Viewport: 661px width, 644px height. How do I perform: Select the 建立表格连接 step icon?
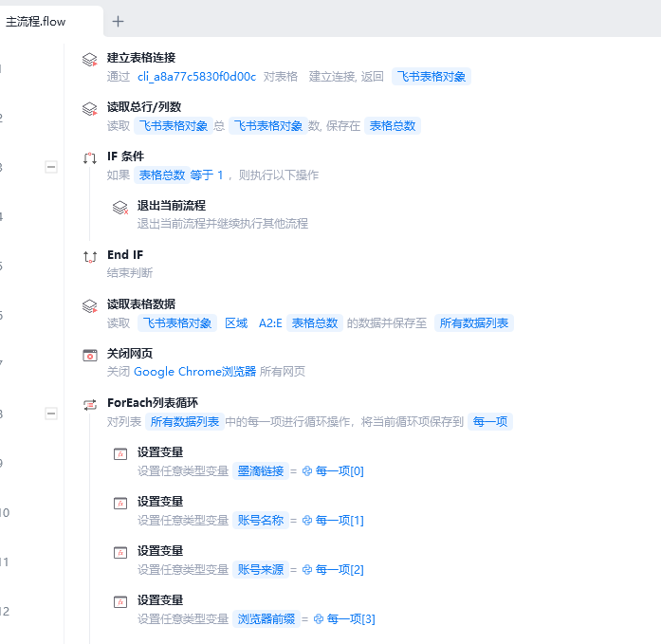(89, 60)
